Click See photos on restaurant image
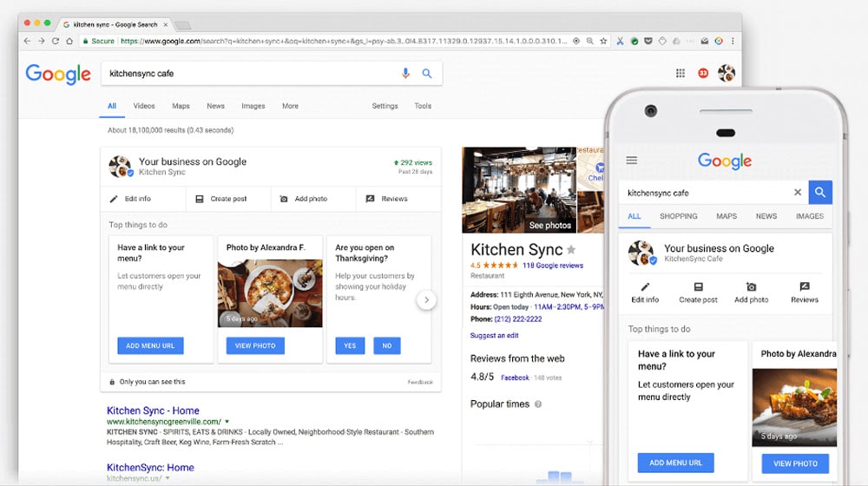Image resolution: width=868 pixels, height=486 pixels. point(549,226)
